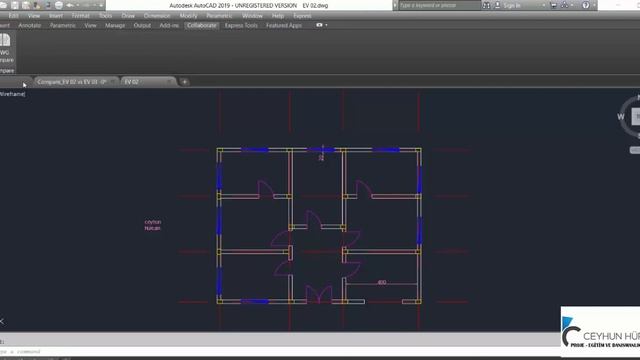Open the Express menu
This screenshot has width=640, height=360.
302,16
